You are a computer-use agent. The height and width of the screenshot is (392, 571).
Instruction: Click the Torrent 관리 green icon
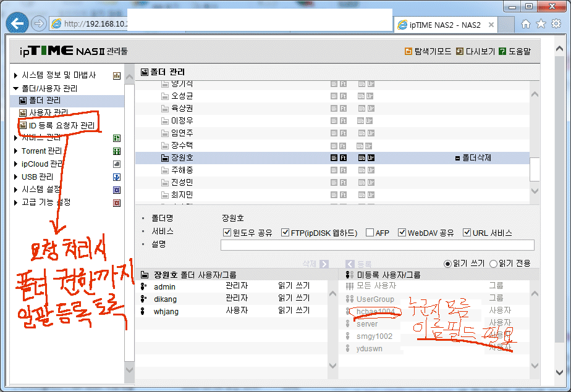(x=117, y=151)
